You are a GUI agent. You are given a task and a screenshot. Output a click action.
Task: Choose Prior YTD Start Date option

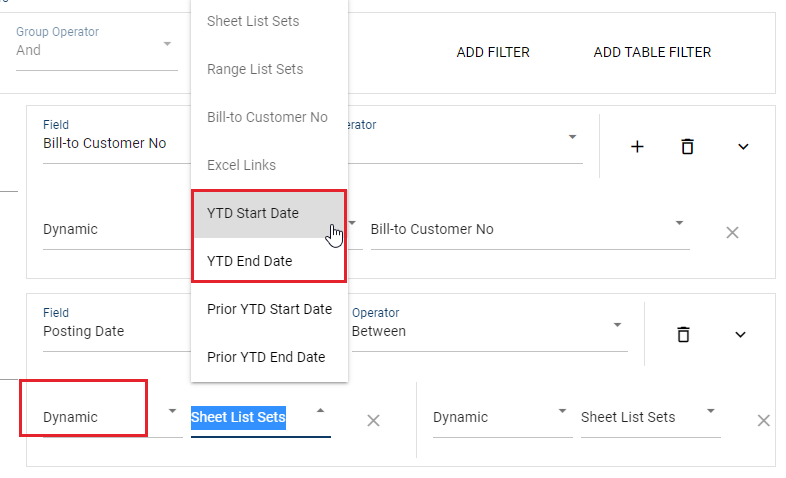[269, 309]
